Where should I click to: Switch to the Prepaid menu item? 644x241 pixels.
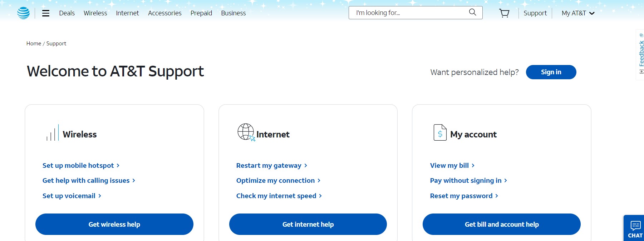coord(201,13)
